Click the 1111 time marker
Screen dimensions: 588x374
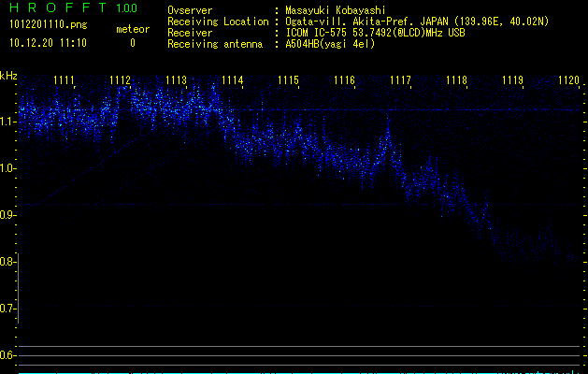click(x=65, y=81)
